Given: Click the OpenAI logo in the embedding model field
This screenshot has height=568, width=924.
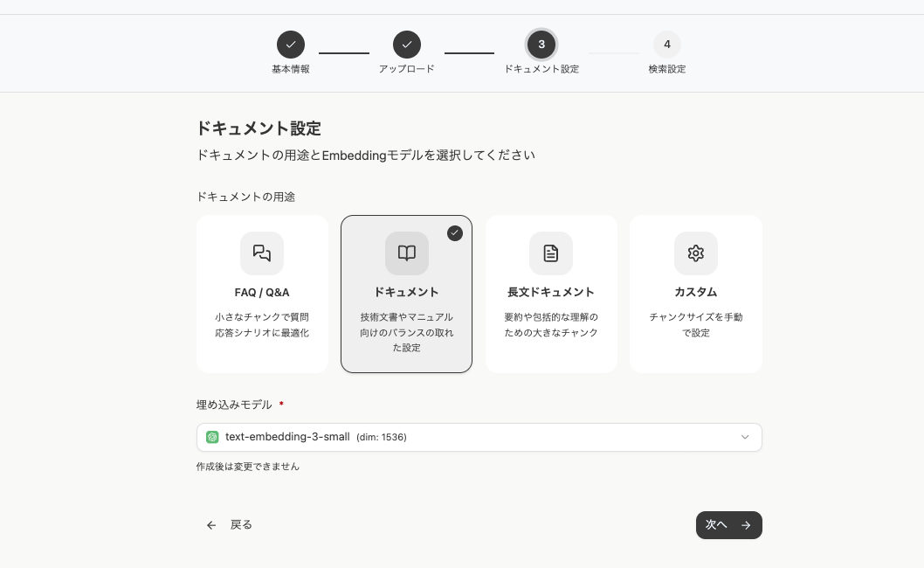Looking at the screenshot, I should coord(213,437).
